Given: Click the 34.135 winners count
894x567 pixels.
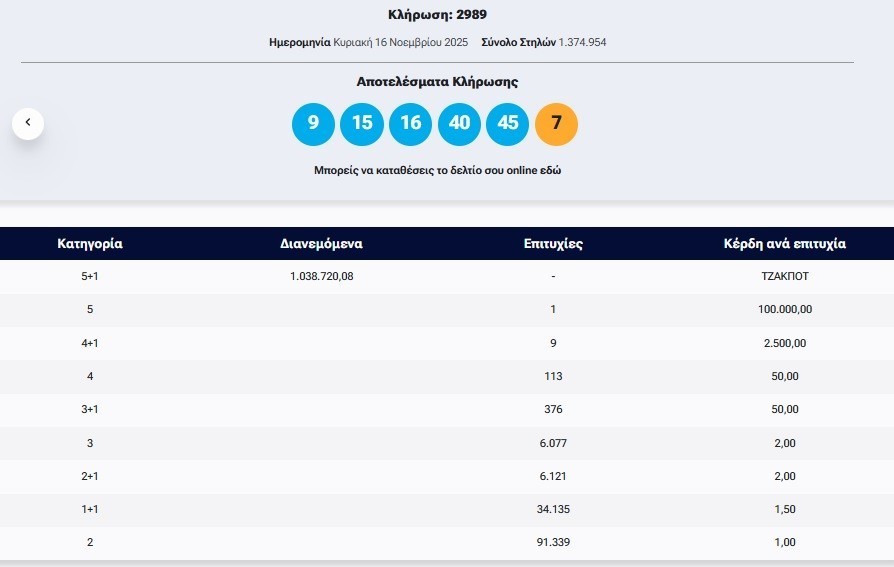Looking at the screenshot, I should (x=553, y=509).
